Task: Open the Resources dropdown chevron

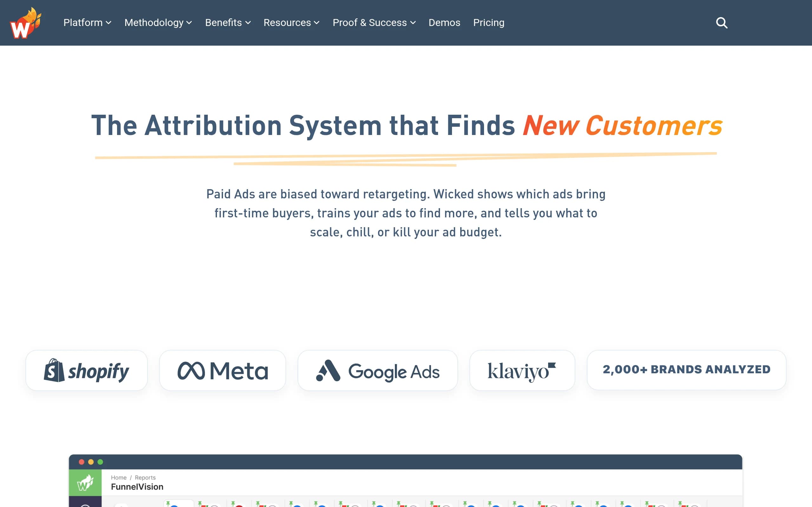Action: point(317,22)
